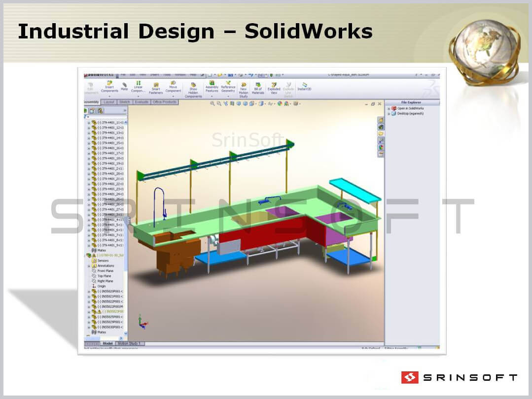
Task: Open Bill of Materials tool
Action: [x=258, y=89]
